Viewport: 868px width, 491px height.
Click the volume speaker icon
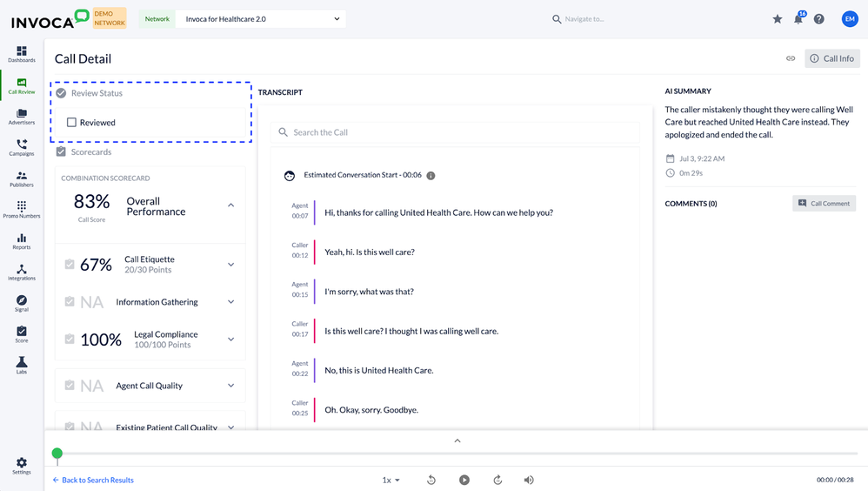(529, 480)
